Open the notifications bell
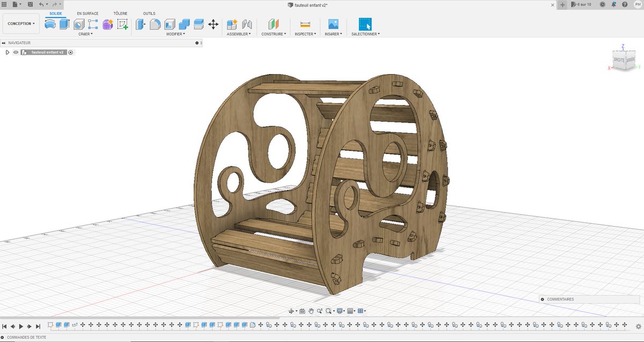Screen dimensions: 644x342 (x=614, y=4)
